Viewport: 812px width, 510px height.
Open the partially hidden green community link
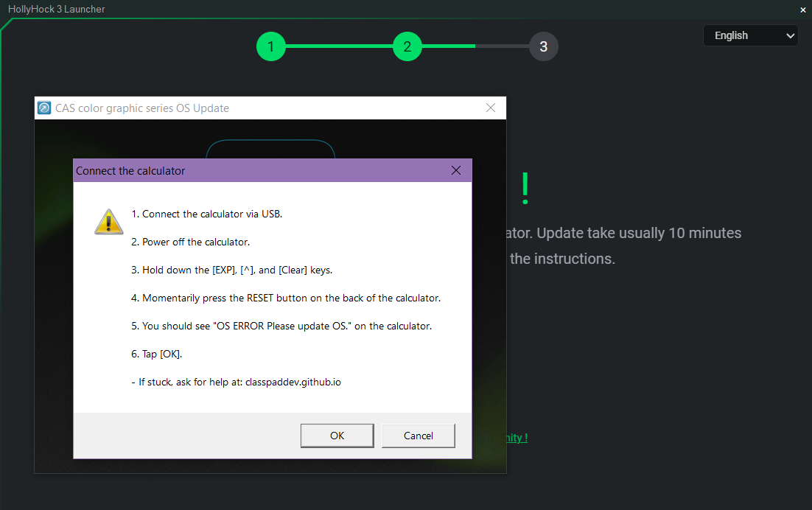tap(517, 438)
